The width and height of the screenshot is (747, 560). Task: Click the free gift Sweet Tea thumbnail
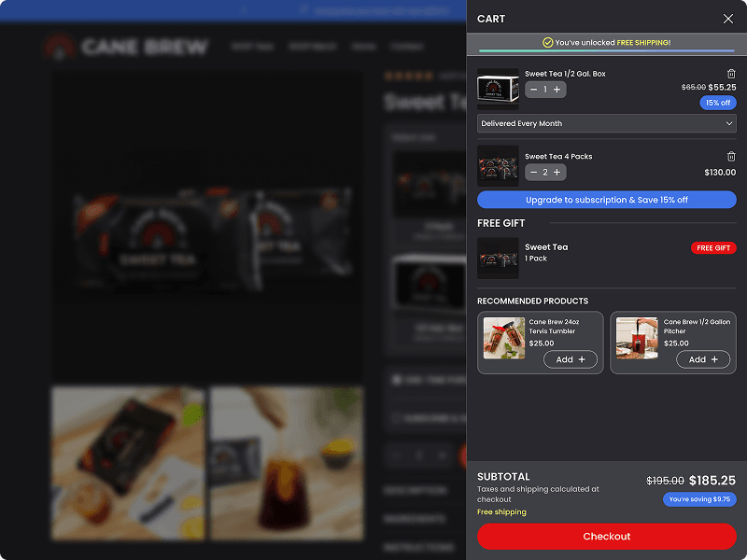(498, 259)
